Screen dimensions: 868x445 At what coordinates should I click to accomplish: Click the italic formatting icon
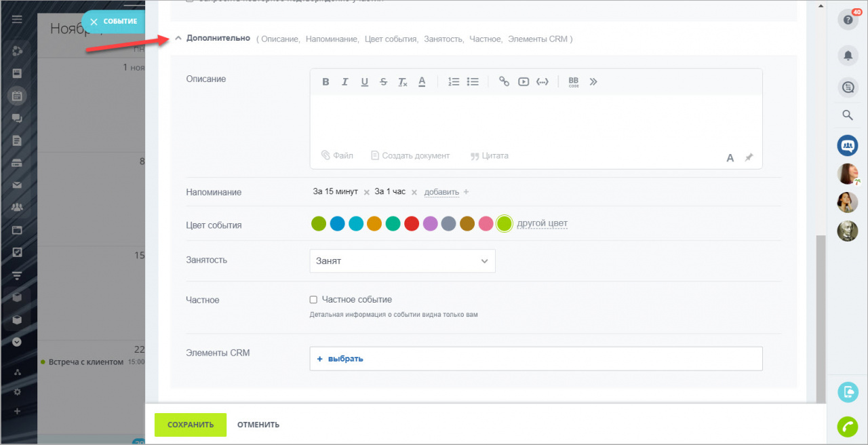[x=344, y=82]
